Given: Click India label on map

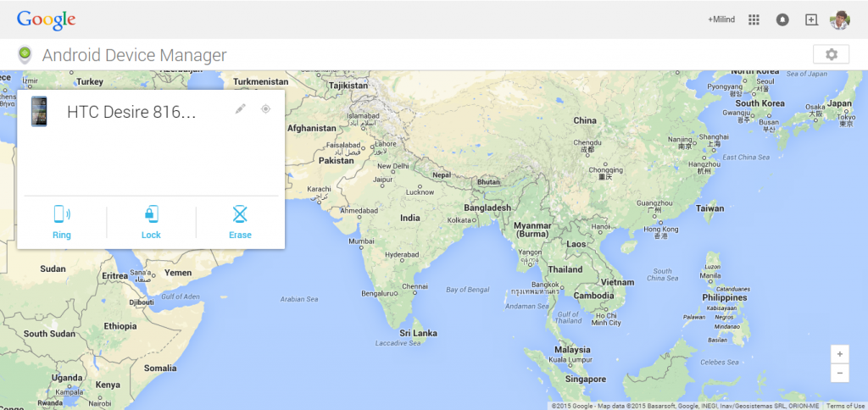Looking at the screenshot, I should click(410, 218).
